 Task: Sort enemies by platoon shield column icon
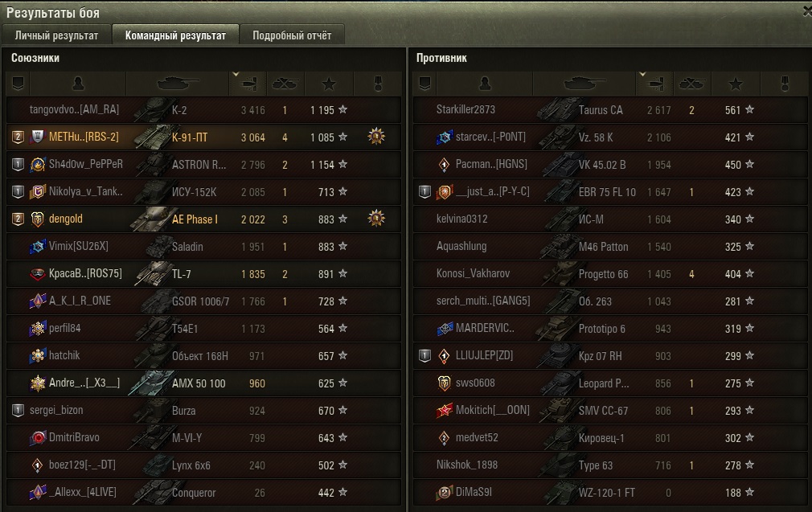pos(424,84)
